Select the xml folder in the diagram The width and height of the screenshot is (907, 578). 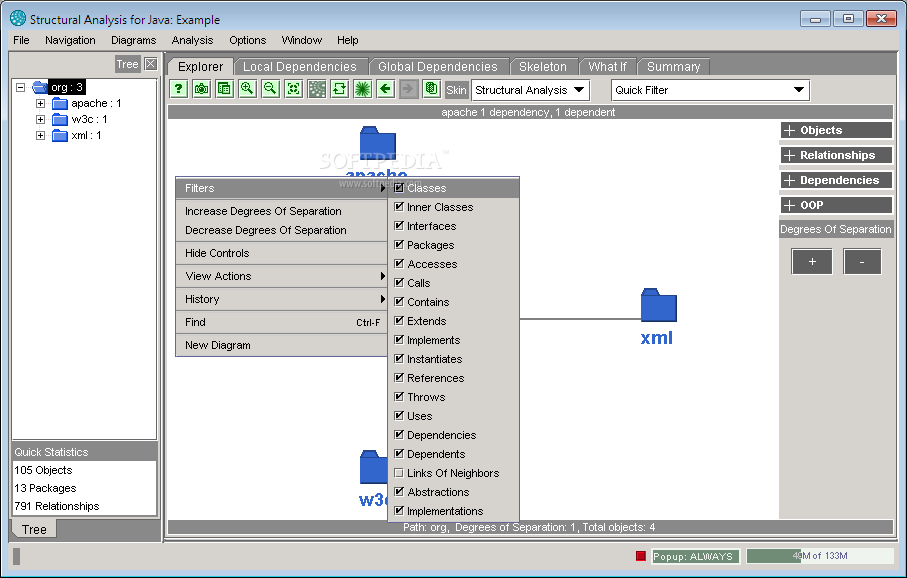pyautogui.click(x=658, y=305)
